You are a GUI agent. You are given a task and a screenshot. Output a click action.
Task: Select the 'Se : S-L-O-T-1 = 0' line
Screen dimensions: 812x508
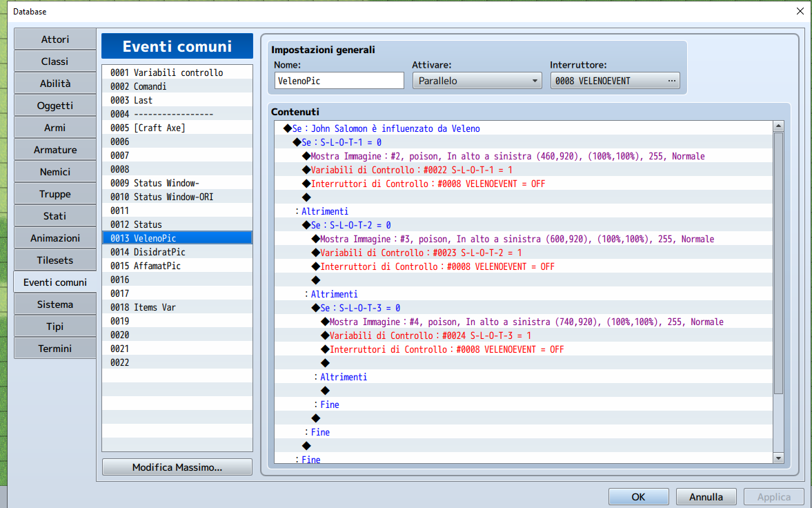(x=524, y=142)
